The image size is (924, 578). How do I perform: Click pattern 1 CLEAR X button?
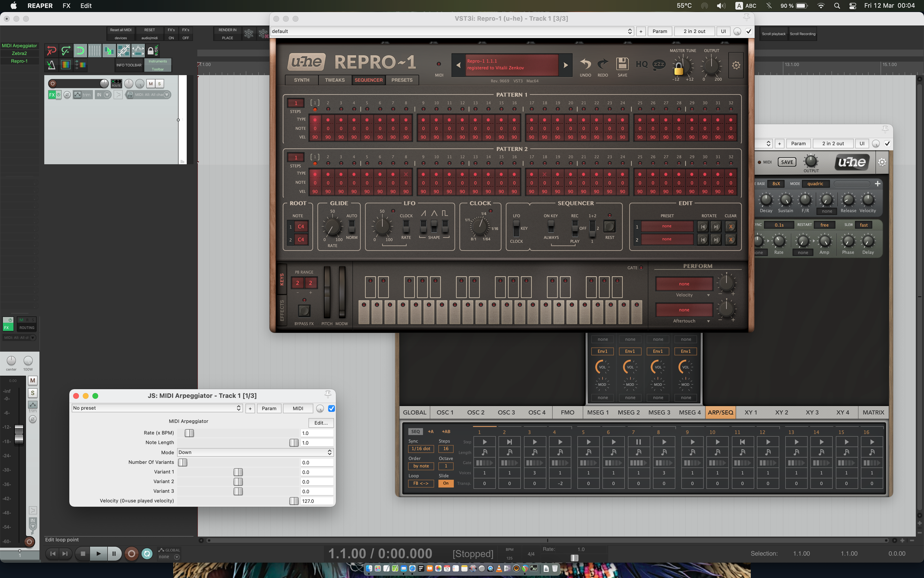click(x=731, y=227)
